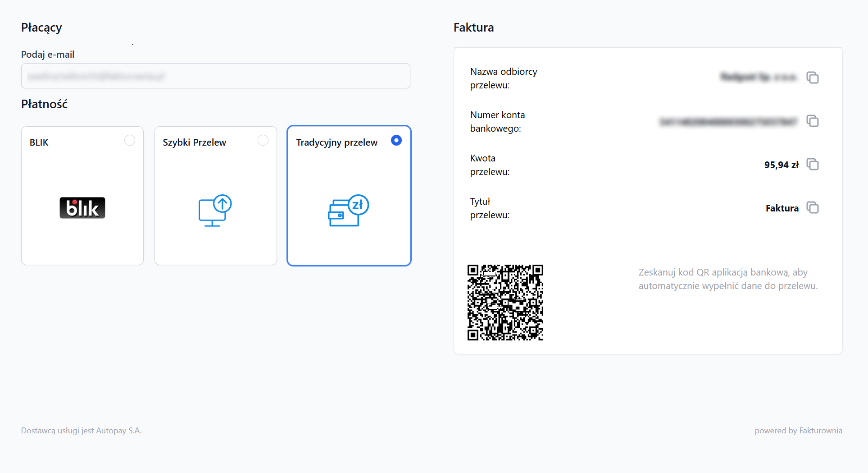
Task: Copy the bank account number
Action: click(812, 121)
